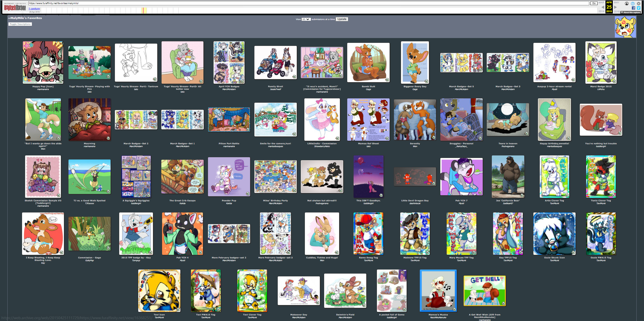This screenshot has height=321, width=644.
Task: Click the April YCH Badges title link
Action: [229, 86]
